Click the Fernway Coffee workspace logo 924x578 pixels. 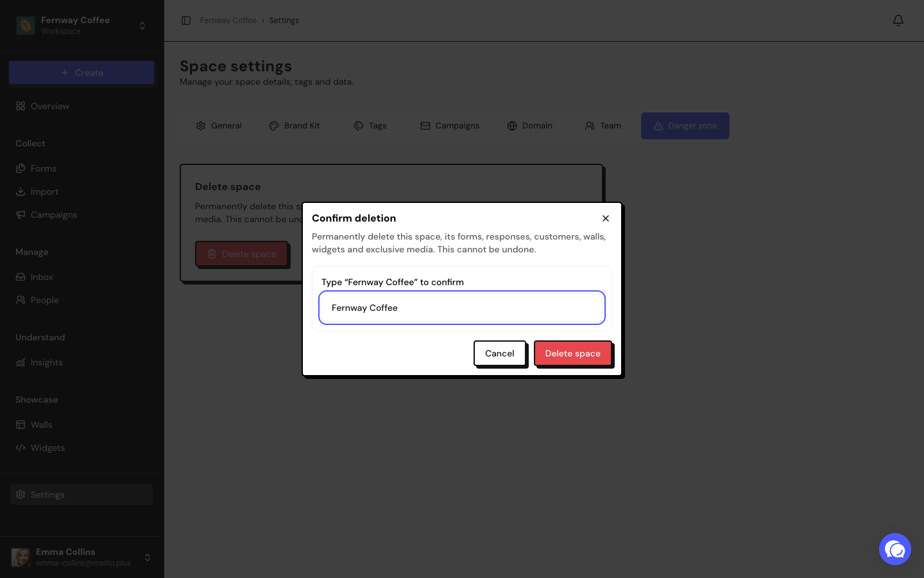[x=26, y=26]
